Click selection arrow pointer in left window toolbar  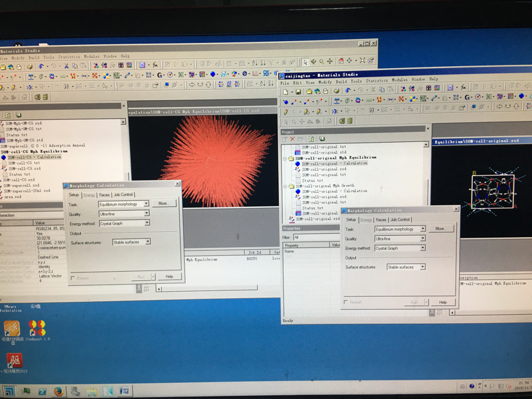[305, 62]
